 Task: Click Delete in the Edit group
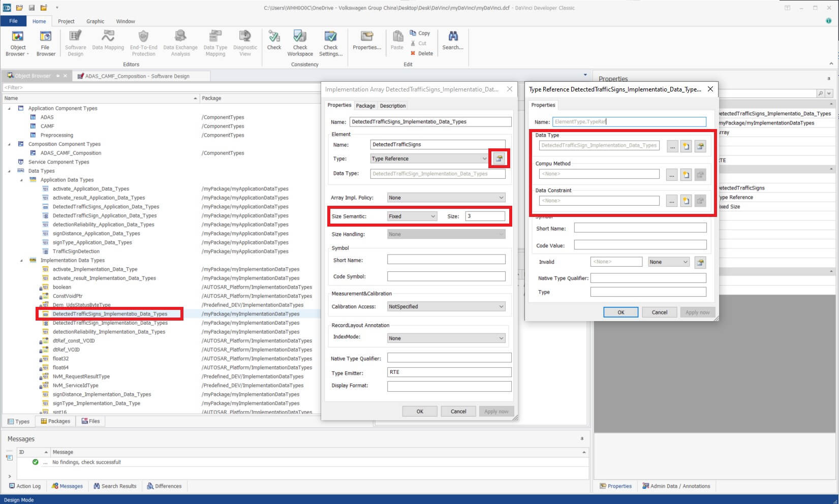(x=422, y=53)
